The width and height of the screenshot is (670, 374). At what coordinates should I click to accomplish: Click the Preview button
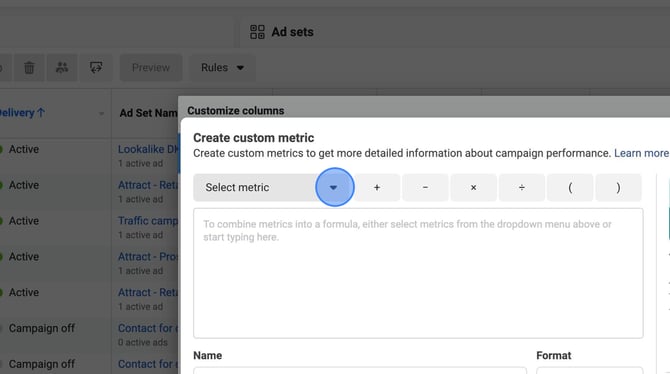[x=150, y=68]
